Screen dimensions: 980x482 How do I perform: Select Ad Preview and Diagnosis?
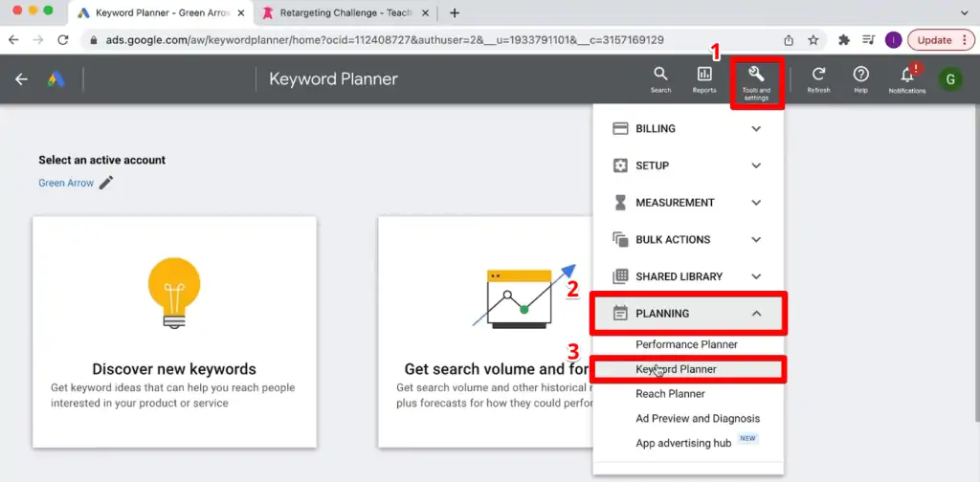pos(698,418)
